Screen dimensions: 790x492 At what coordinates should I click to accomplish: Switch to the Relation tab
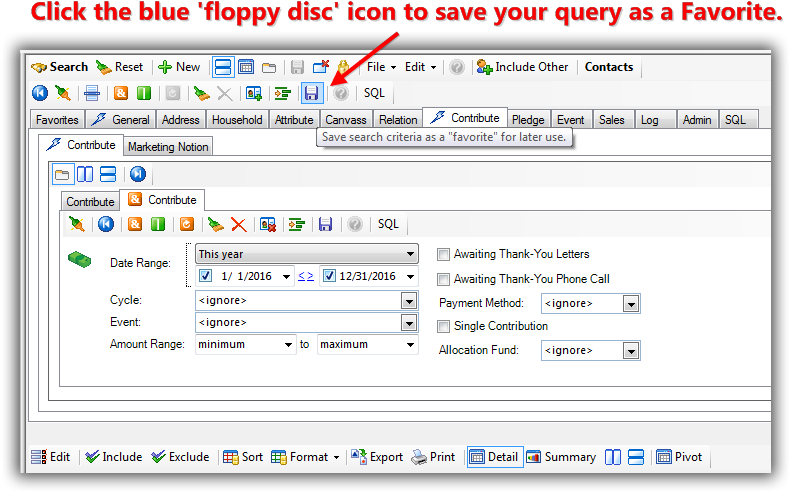click(398, 120)
